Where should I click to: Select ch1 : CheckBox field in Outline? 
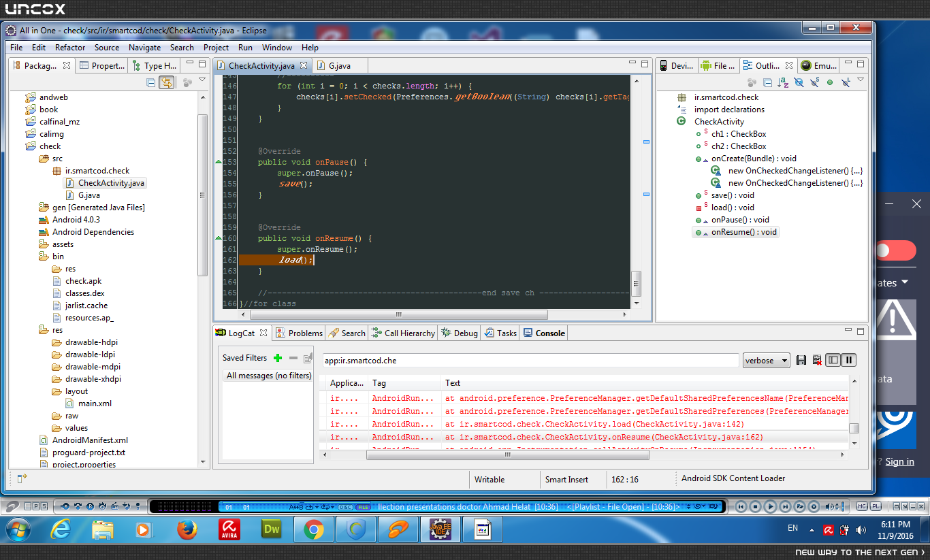click(x=731, y=134)
